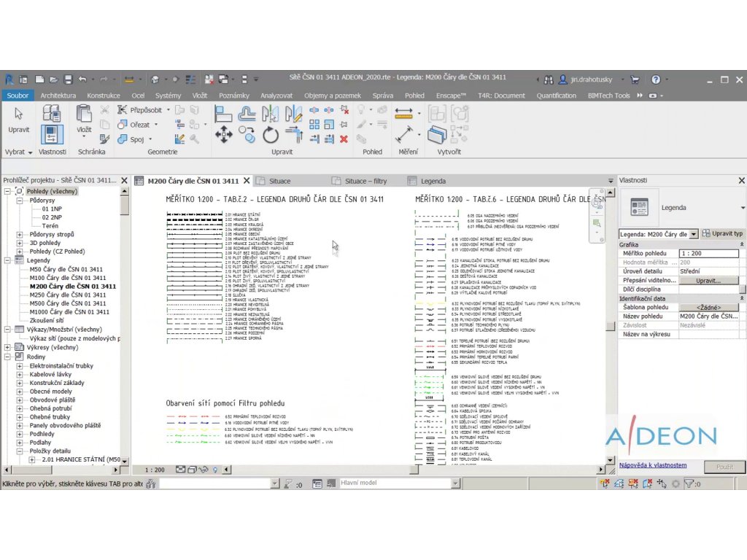The height and width of the screenshot is (560, 747).
Task: Open the type properties icon above Vlastnosti
Action: tap(52, 113)
